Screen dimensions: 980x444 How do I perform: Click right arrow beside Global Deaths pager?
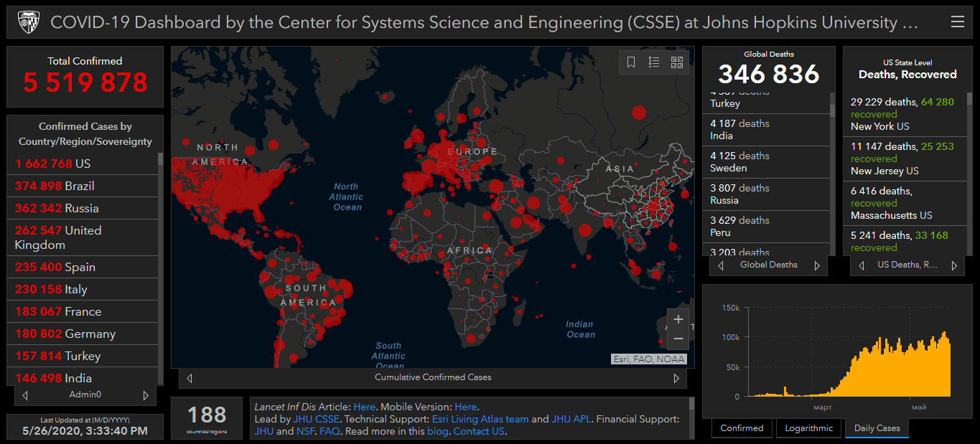[x=817, y=265]
